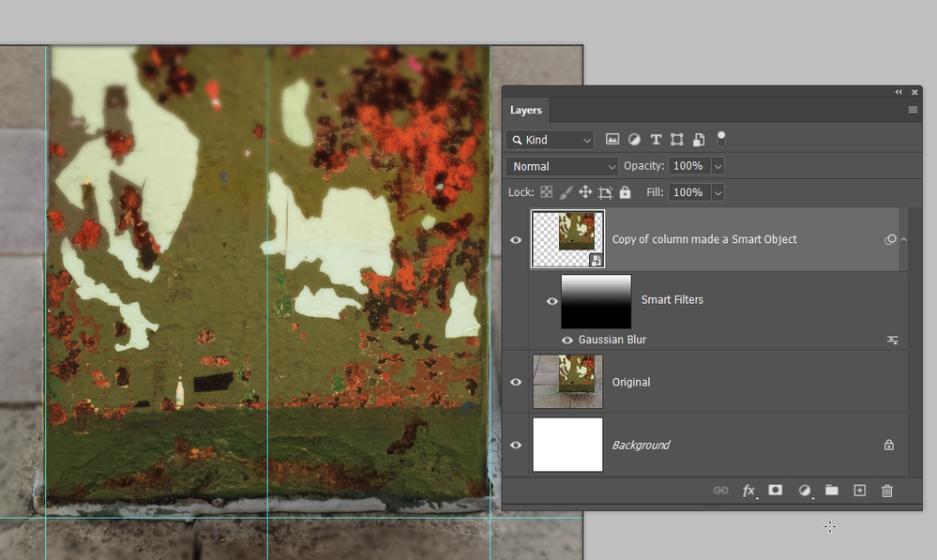The width and height of the screenshot is (937, 560).
Task: Lock position move icon
Action: [585, 192]
